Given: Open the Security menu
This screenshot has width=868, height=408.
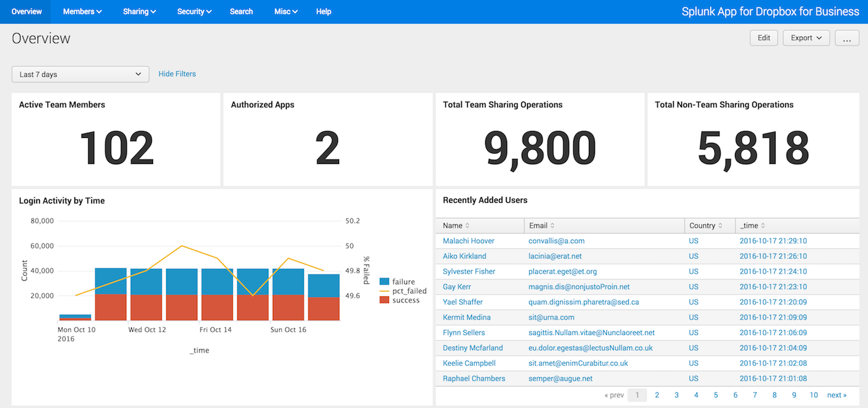Looking at the screenshot, I should (x=194, y=11).
